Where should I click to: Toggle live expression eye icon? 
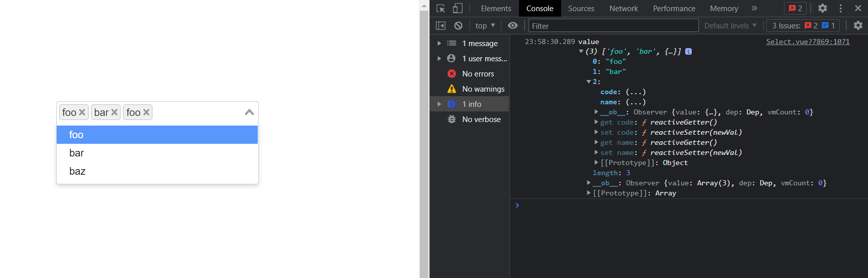pyautogui.click(x=512, y=25)
